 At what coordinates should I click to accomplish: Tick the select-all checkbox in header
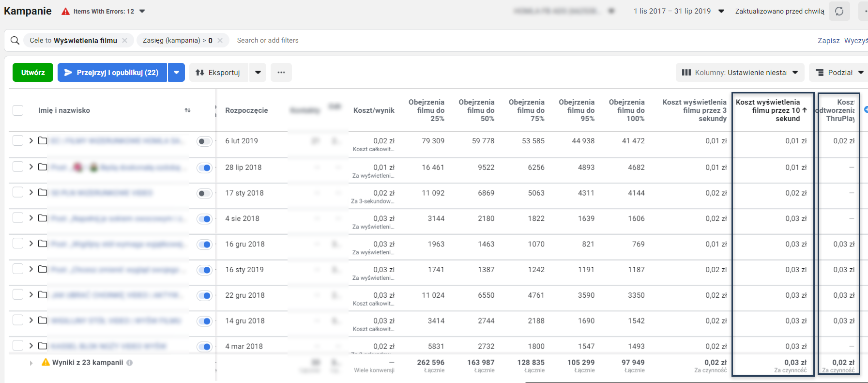point(18,110)
